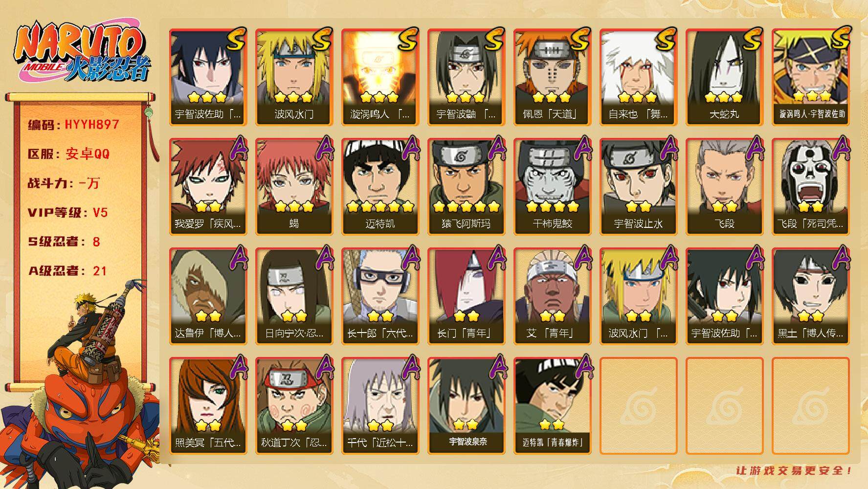
Task: Select the 干柿鬼鲛 character card
Action: click(552, 187)
